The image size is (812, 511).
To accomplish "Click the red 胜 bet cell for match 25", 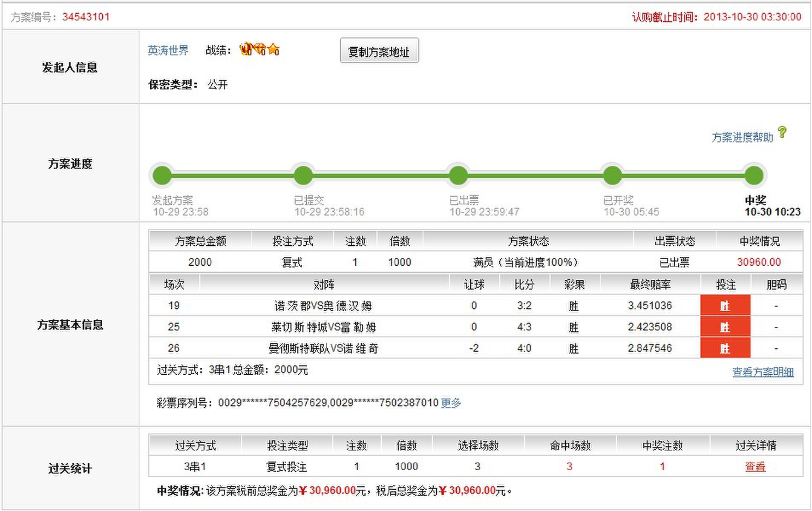I will [x=725, y=327].
